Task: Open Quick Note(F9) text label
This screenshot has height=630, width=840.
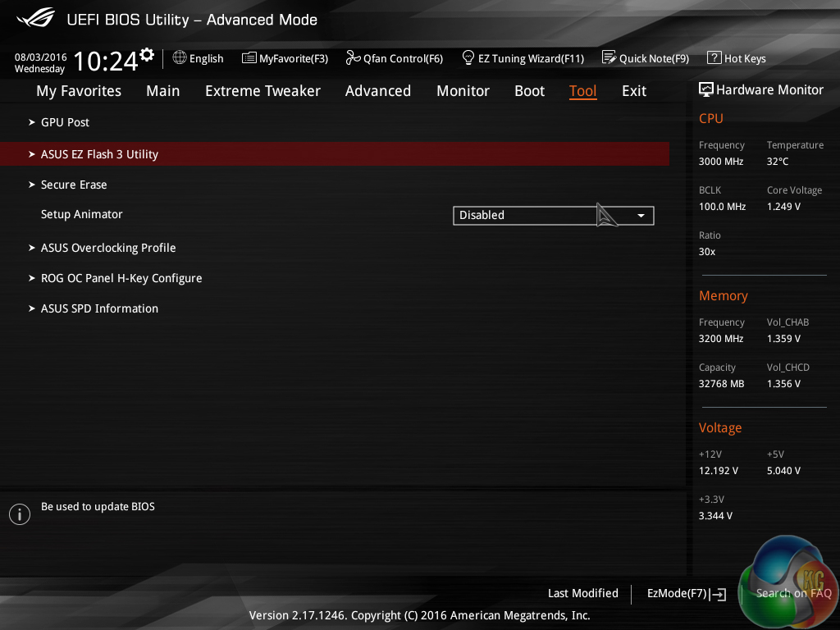Action: click(654, 59)
